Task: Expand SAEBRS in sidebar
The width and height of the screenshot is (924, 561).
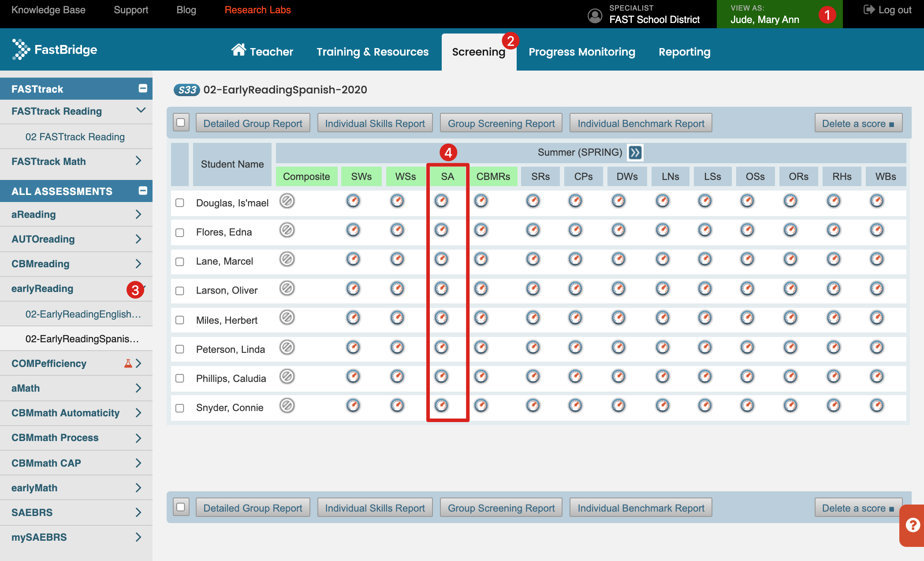Action: pos(138,512)
